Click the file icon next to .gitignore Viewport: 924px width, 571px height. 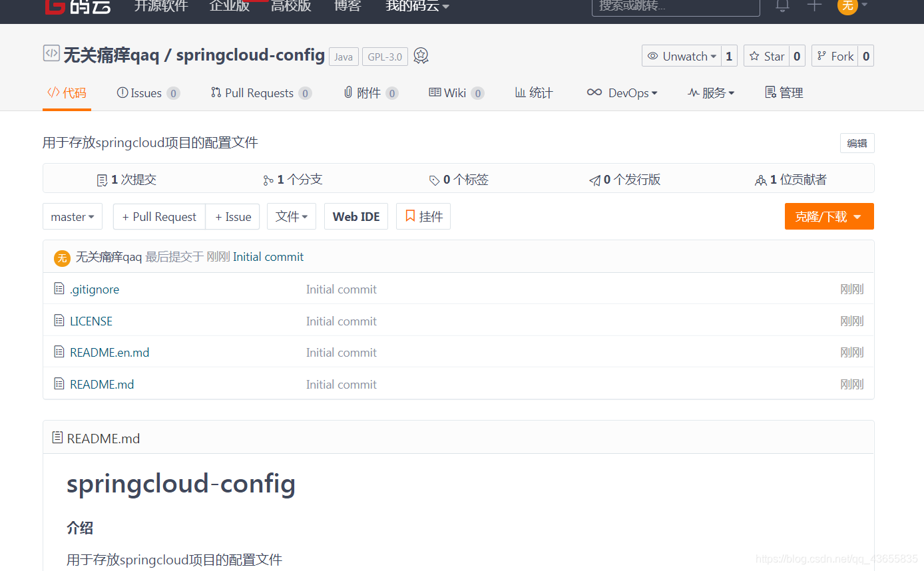coord(59,289)
